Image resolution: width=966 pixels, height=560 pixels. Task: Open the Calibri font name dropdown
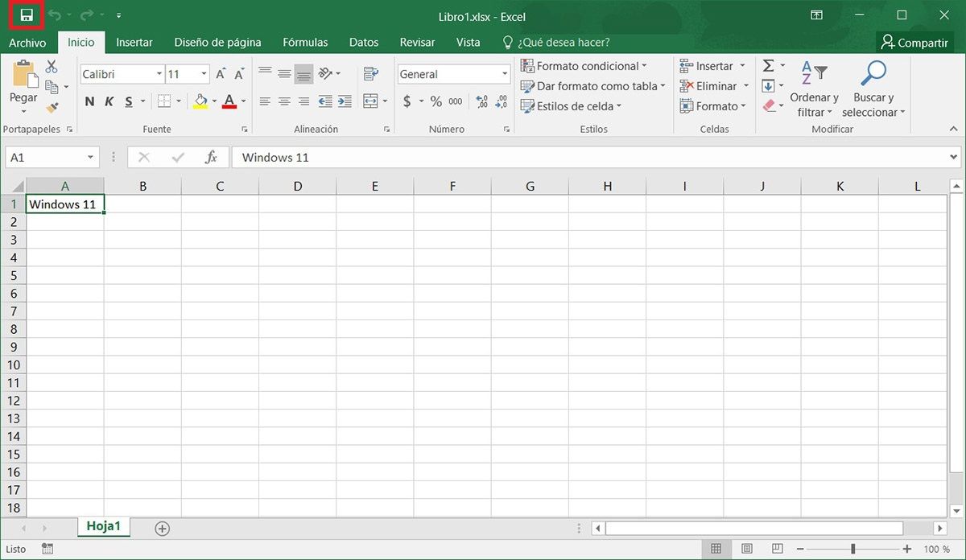coord(158,73)
